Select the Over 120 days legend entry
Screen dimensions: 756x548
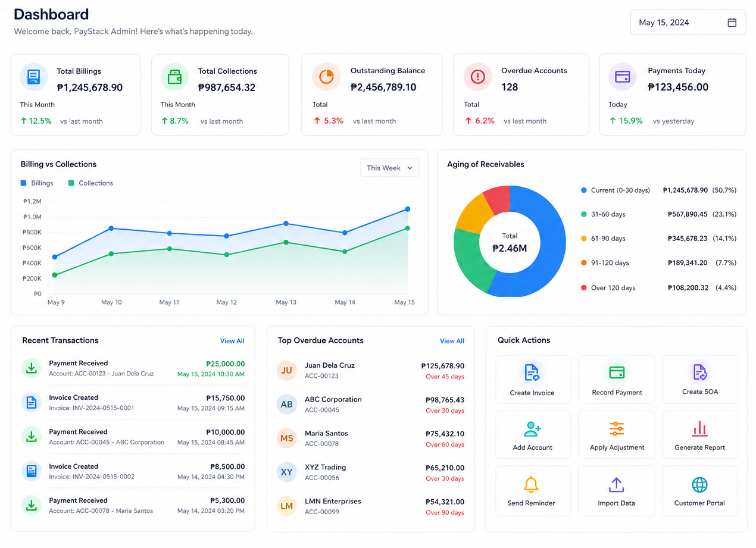(658, 288)
